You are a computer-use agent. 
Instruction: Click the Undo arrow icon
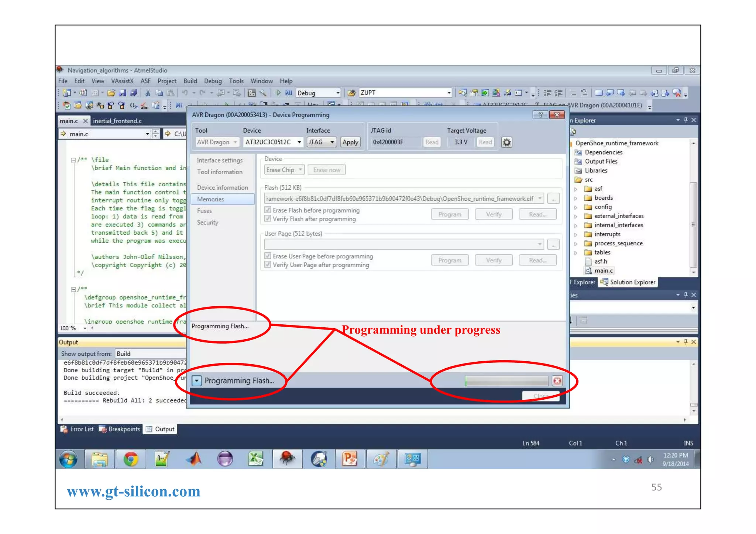click(185, 93)
